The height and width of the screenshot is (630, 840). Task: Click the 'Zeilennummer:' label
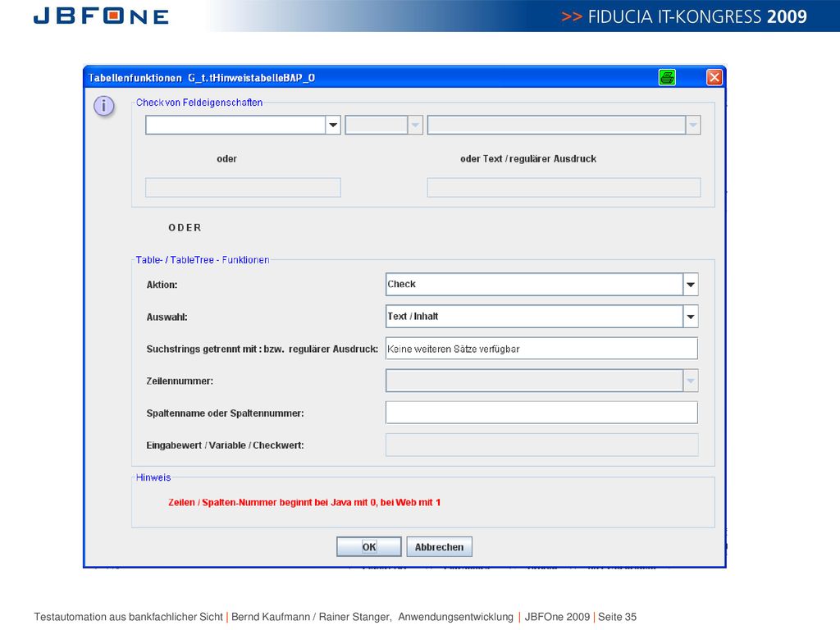pyautogui.click(x=180, y=381)
